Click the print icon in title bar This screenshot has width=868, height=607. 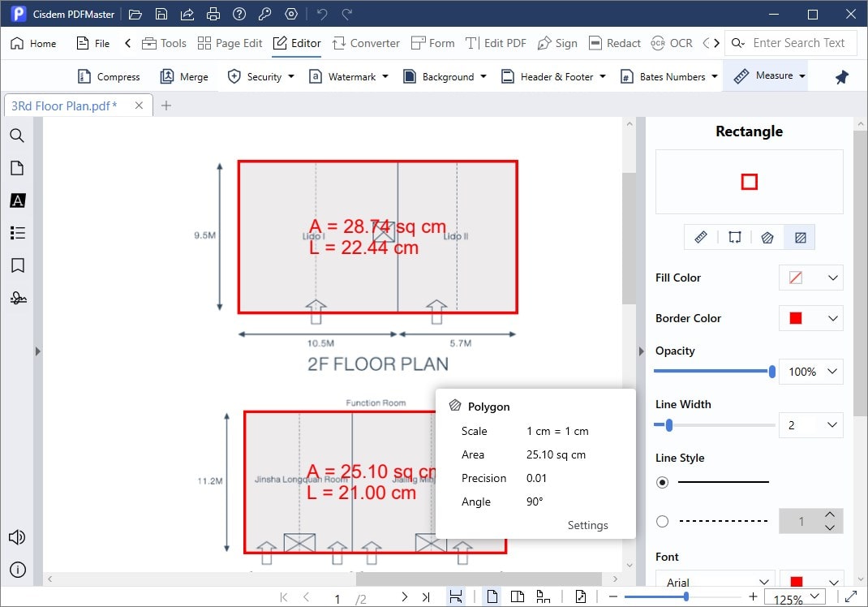tap(213, 14)
